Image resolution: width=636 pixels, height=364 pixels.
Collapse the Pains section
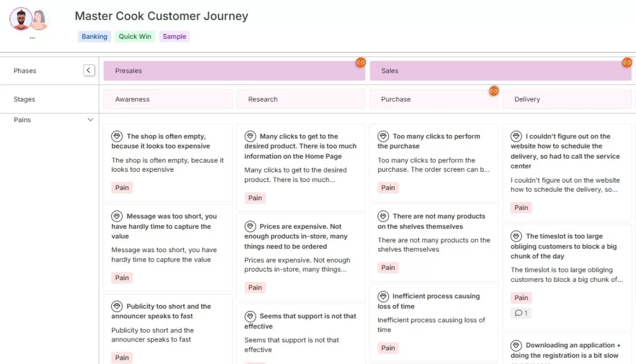90,119
